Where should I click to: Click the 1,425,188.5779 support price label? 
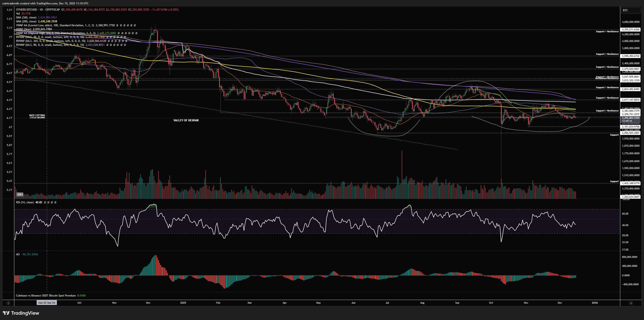pos(630,183)
